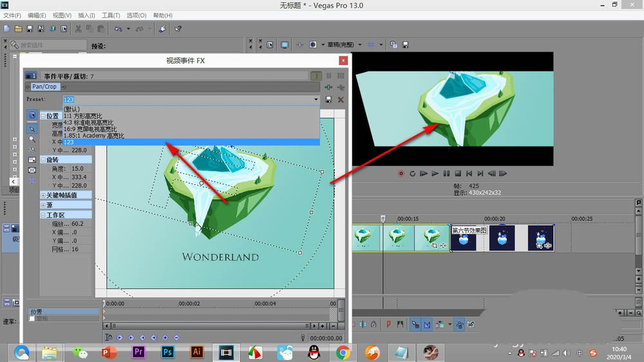Click the Sync Cursor keyframe icon
Image resolution: width=644 pixels, height=362 pixels.
point(108,338)
